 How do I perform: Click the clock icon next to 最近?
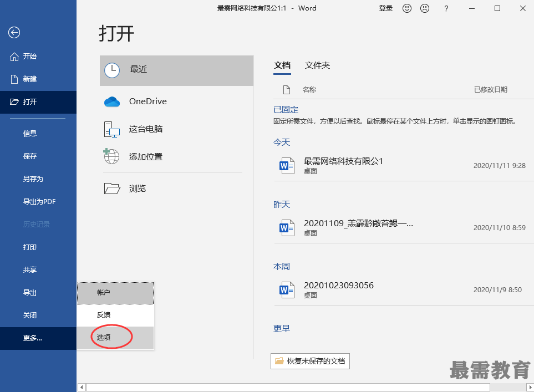(111, 70)
